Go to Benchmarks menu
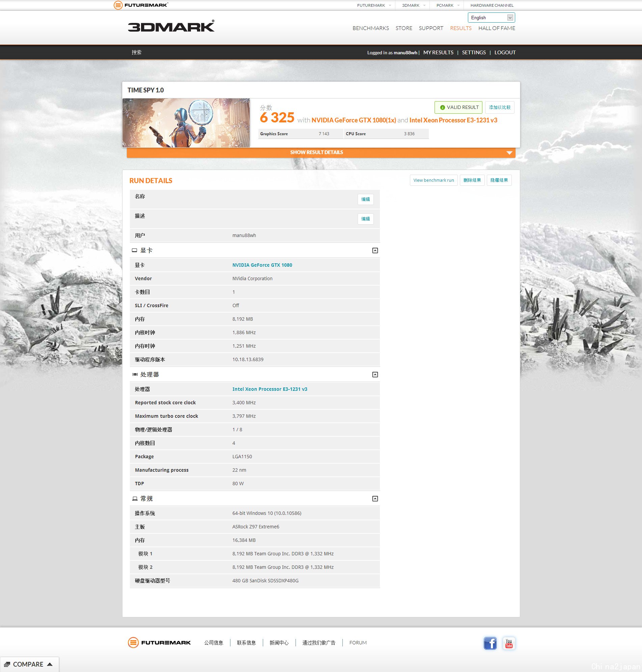The image size is (642, 672). point(371,28)
